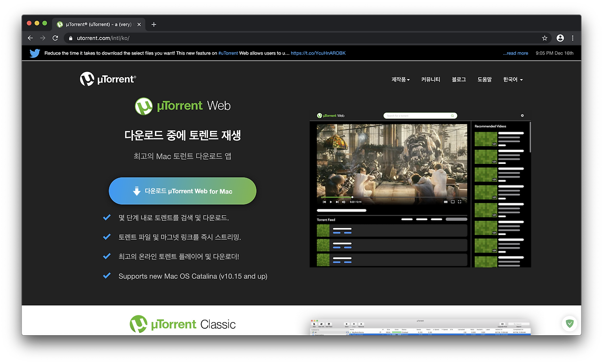Click the play icon in video preview
The width and height of the screenshot is (603, 364).
tap(331, 202)
